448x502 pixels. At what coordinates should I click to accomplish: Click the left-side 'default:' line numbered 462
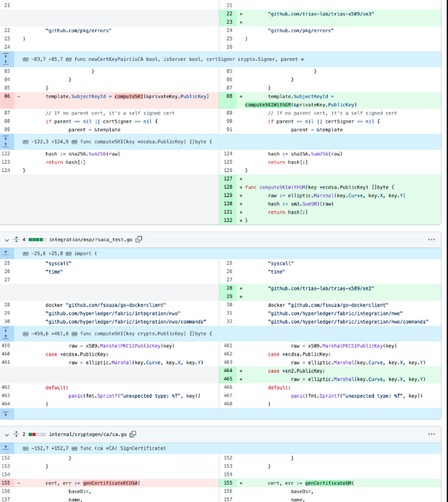(x=57, y=387)
